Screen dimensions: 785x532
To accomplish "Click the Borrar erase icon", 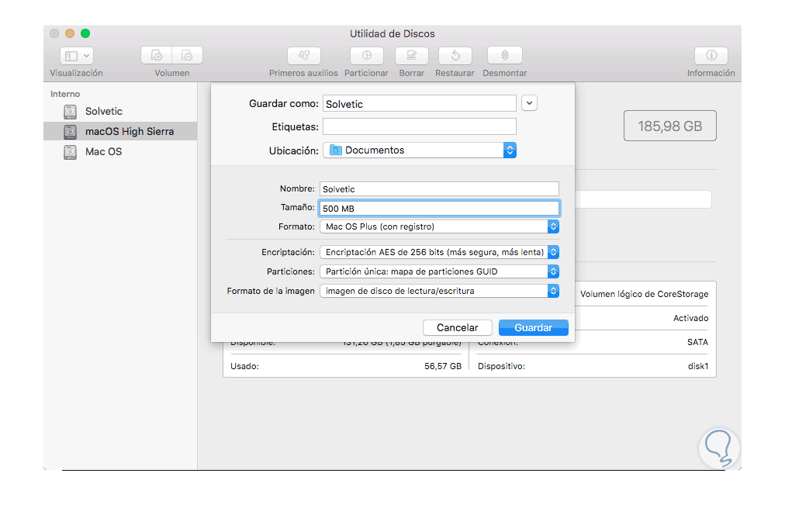I will point(412,55).
